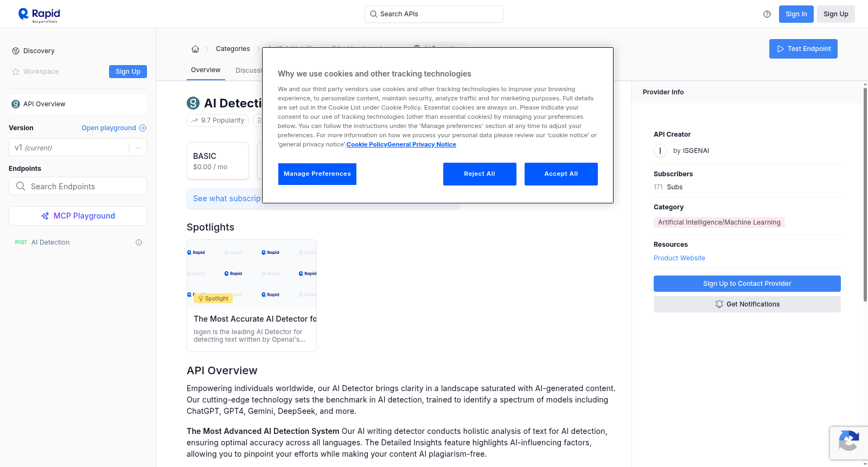This screenshot has width=868, height=467.
Task: Click the AI Detection API logo icon
Action: click(193, 103)
